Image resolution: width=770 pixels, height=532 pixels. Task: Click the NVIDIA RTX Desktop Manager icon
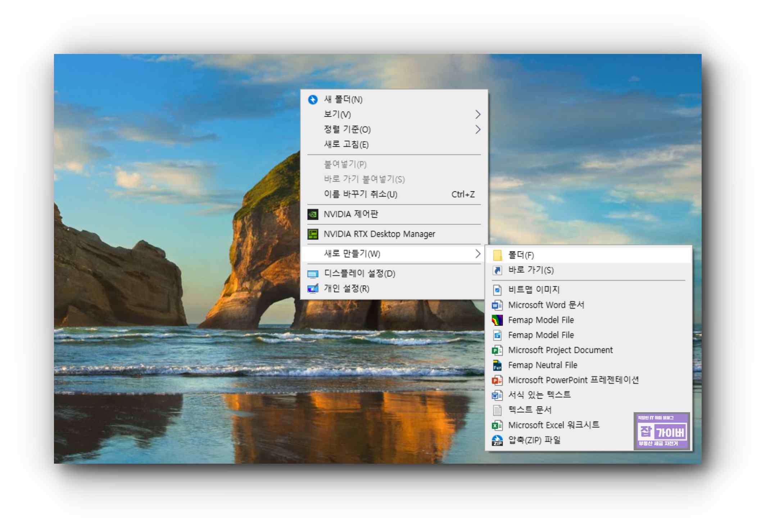point(313,234)
